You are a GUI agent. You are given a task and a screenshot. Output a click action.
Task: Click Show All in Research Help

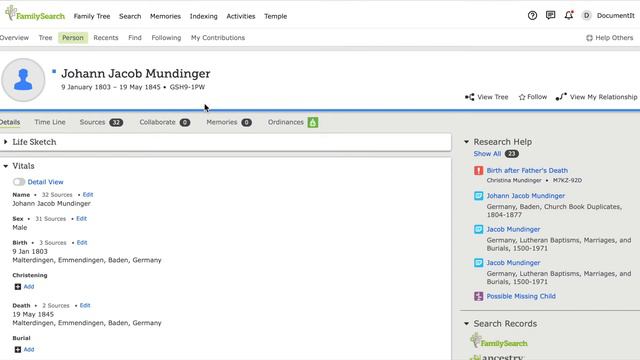[x=487, y=154]
